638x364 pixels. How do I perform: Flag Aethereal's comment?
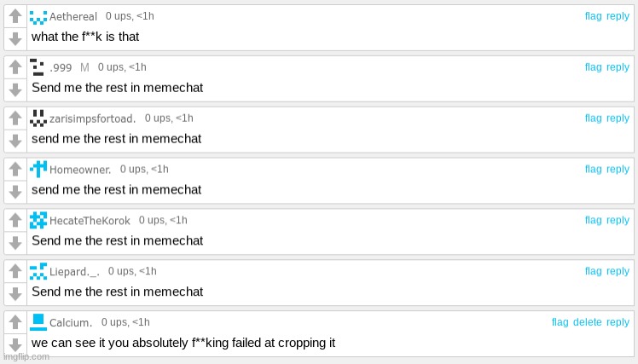[594, 16]
